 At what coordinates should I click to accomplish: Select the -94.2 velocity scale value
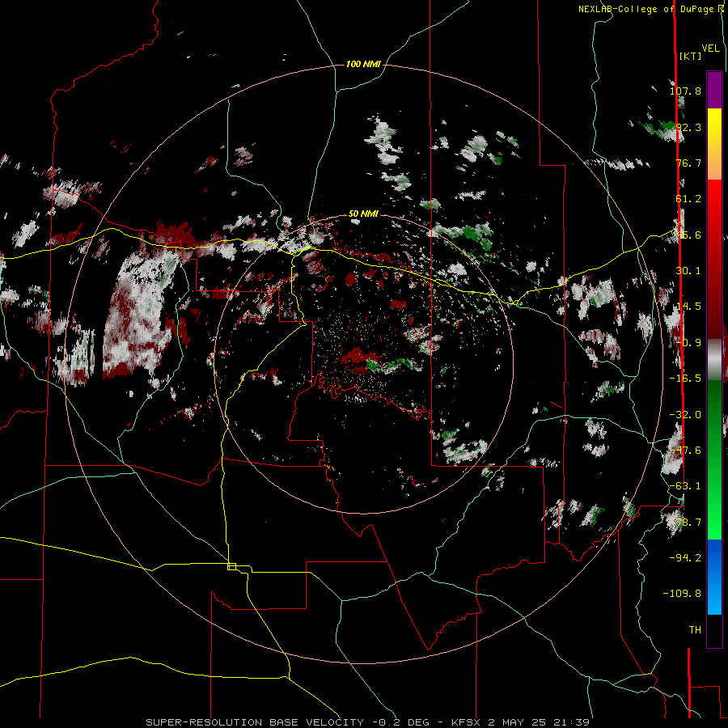click(x=685, y=557)
